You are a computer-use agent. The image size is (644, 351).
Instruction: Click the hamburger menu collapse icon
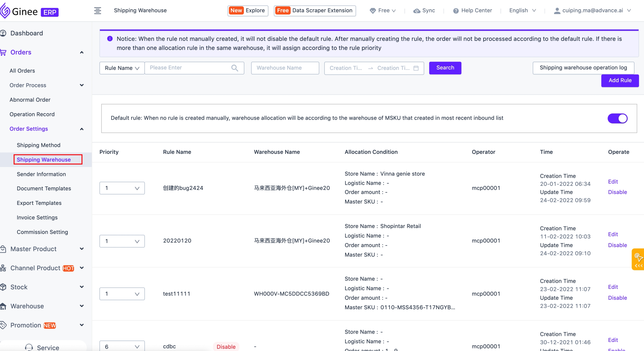pos(97,11)
